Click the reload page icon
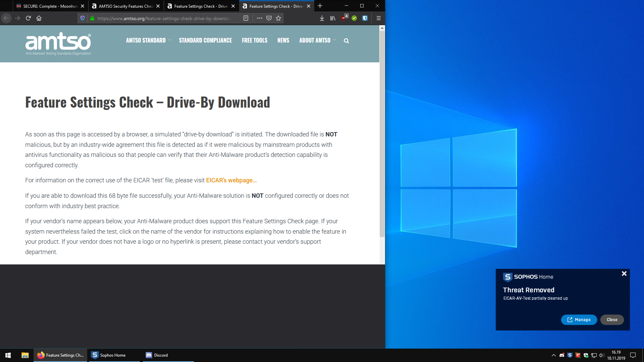Viewport: 644px width, 362px height. (28, 18)
